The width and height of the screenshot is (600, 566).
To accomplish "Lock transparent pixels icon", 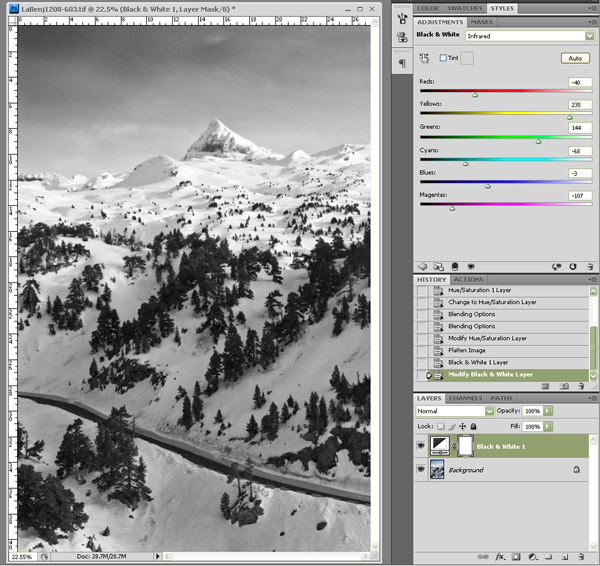I will click(x=441, y=426).
